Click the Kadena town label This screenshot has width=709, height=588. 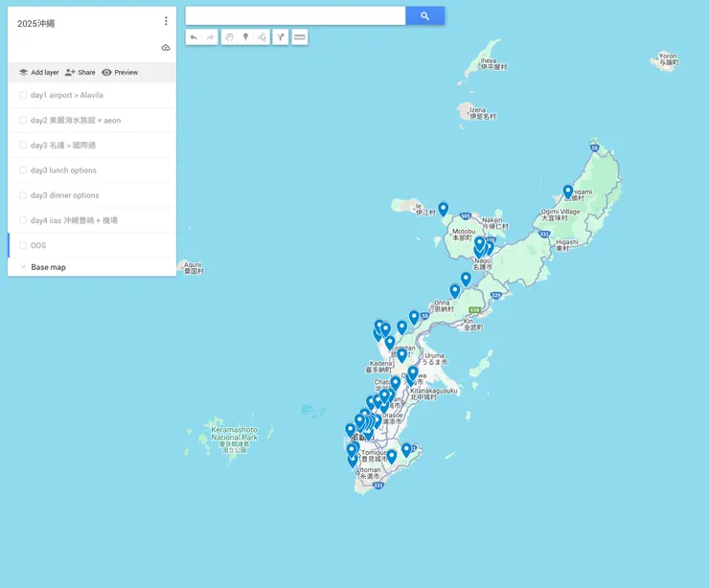[379, 367]
